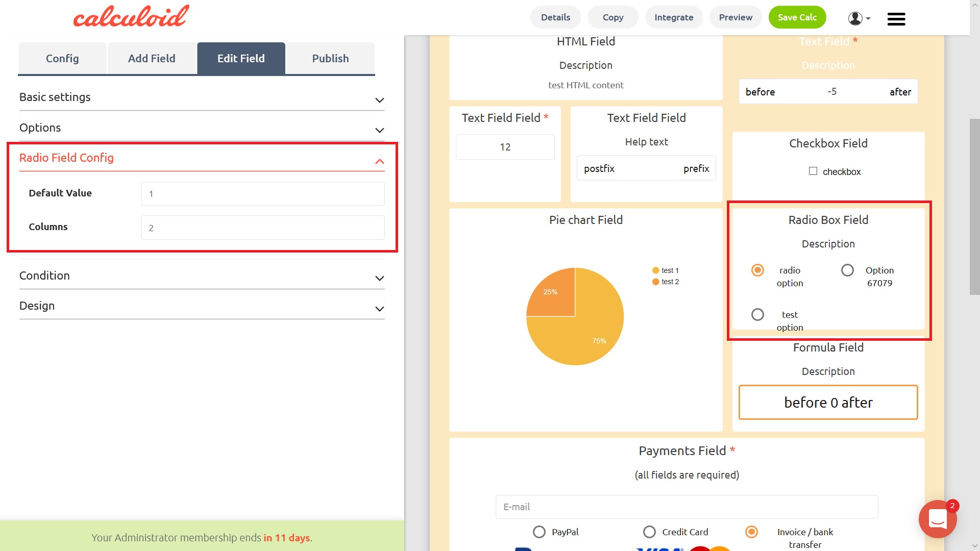Click the Default Value input field
The width and height of the screenshot is (980, 551).
[262, 194]
